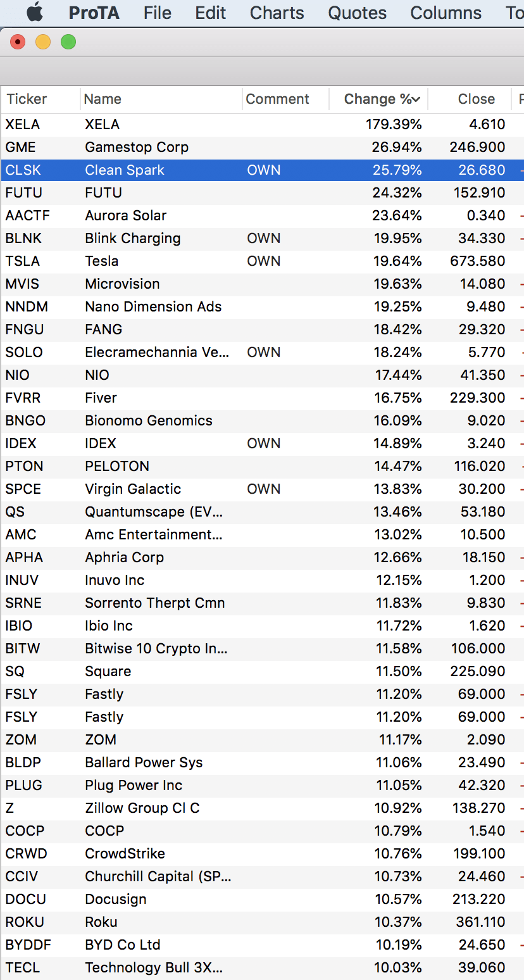524x980 pixels.
Task: Select the GME Gamestop Corp row
Action: [262, 147]
